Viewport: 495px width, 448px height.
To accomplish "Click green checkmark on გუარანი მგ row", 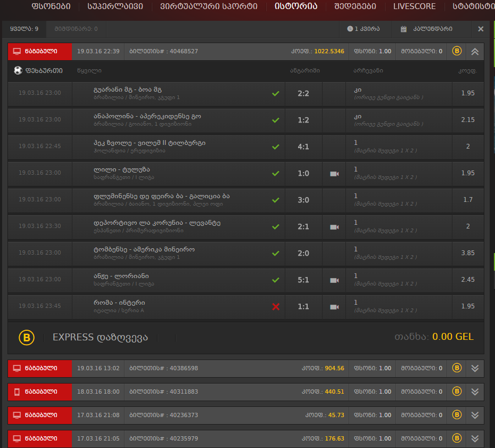I will [x=276, y=94].
